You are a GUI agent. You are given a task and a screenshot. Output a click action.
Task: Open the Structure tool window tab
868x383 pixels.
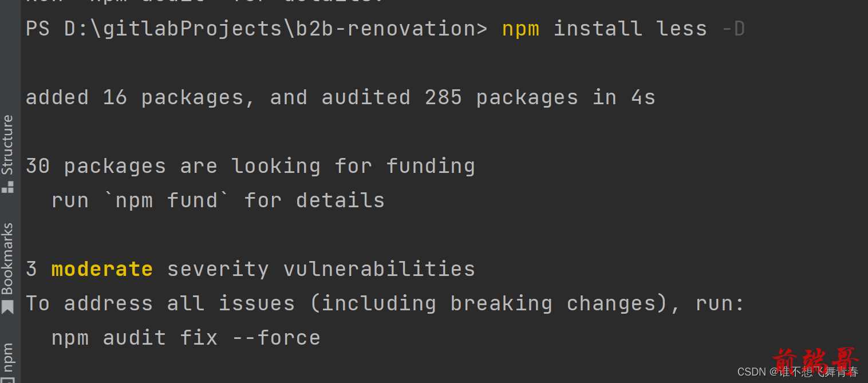[7, 153]
